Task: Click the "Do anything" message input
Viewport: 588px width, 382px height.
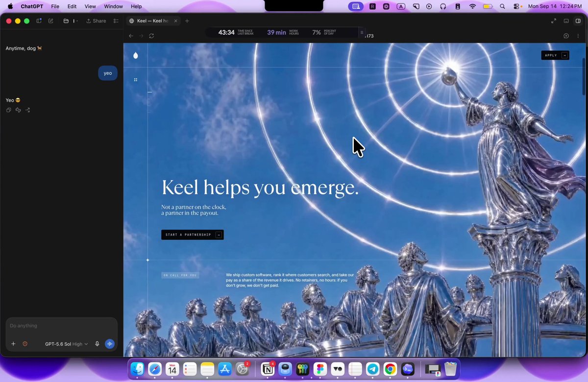Action: click(x=61, y=326)
